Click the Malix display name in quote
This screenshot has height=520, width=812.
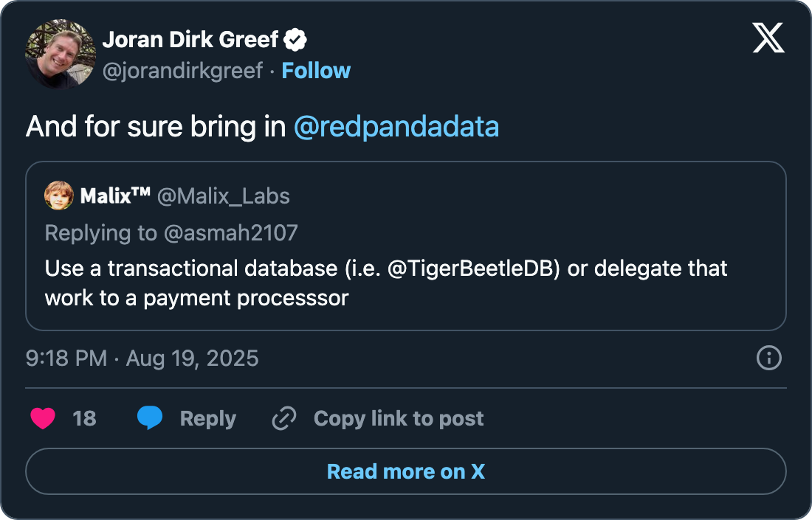tap(115, 196)
